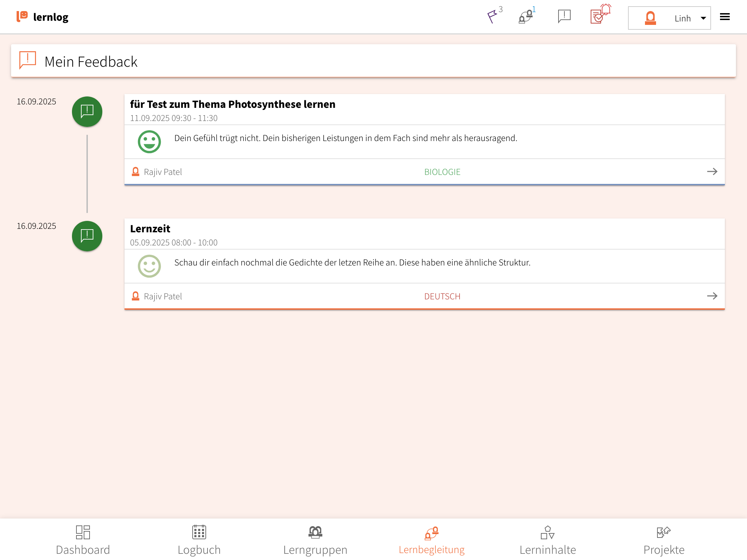Go to the Dashboard tab
The image size is (747, 560).
tap(83, 540)
